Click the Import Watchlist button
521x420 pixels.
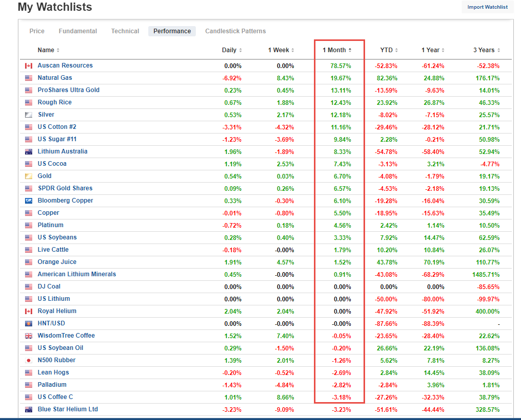(487, 7)
